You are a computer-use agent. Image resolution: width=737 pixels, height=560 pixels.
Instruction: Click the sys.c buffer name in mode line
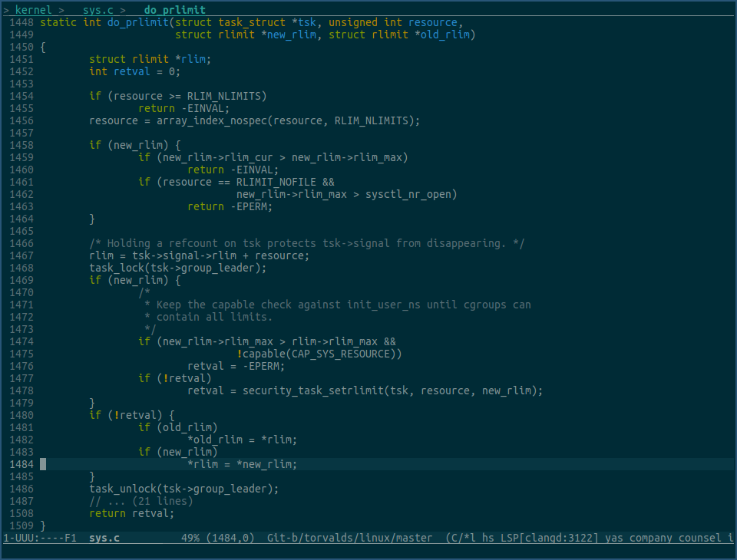click(104, 539)
